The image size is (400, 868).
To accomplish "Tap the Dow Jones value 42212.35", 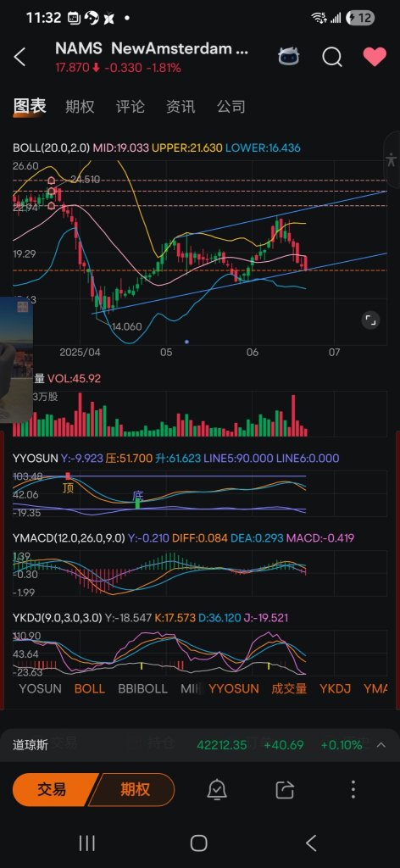I will point(221,744).
